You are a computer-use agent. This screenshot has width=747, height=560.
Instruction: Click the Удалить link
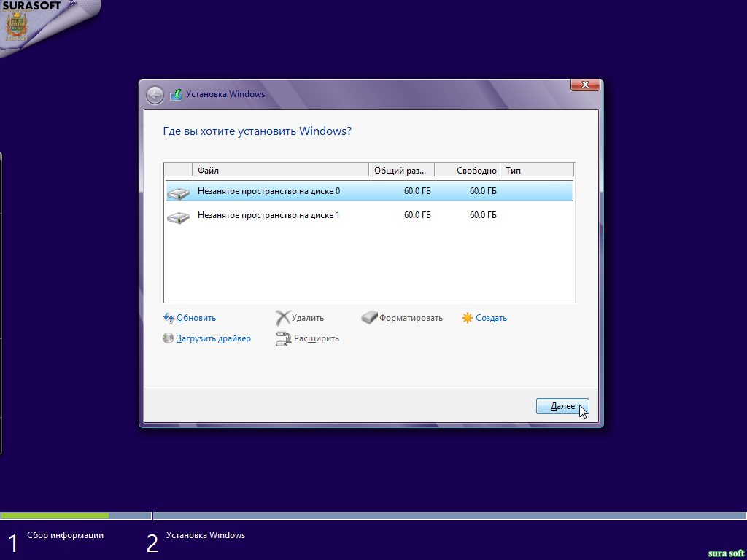click(308, 318)
